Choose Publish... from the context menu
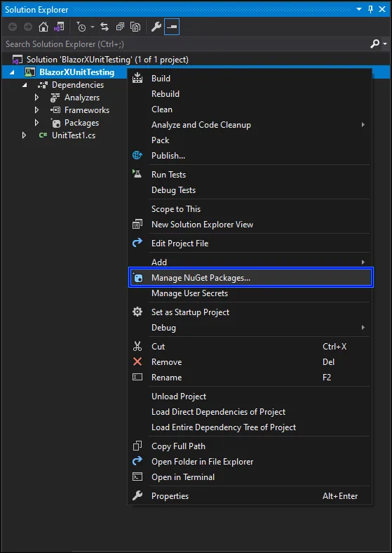This screenshot has width=392, height=553. tap(250, 156)
